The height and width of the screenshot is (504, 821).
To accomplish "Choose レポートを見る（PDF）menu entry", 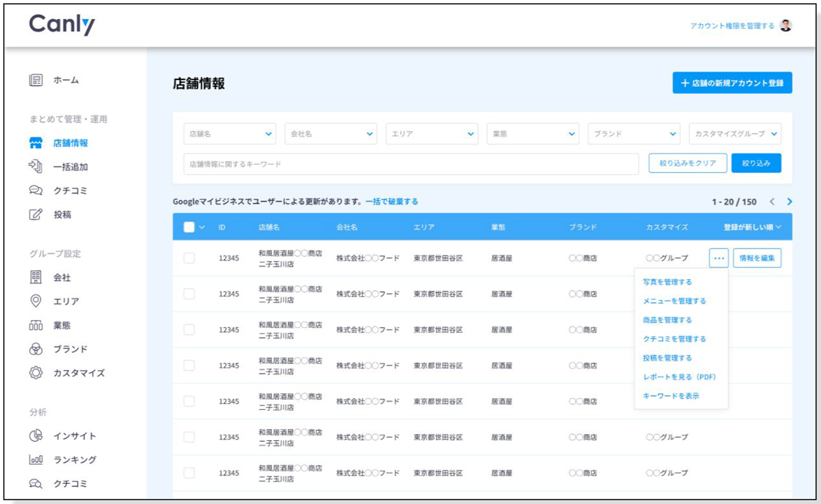I will [x=679, y=377].
